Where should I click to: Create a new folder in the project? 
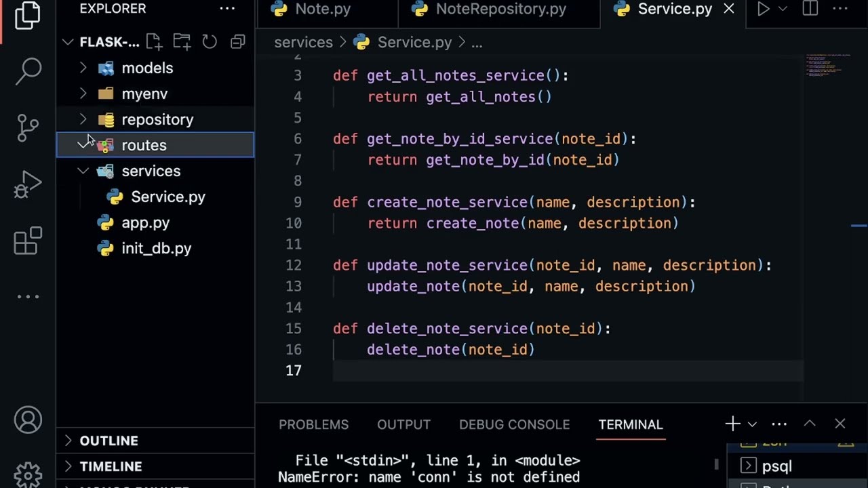click(182, 42)
